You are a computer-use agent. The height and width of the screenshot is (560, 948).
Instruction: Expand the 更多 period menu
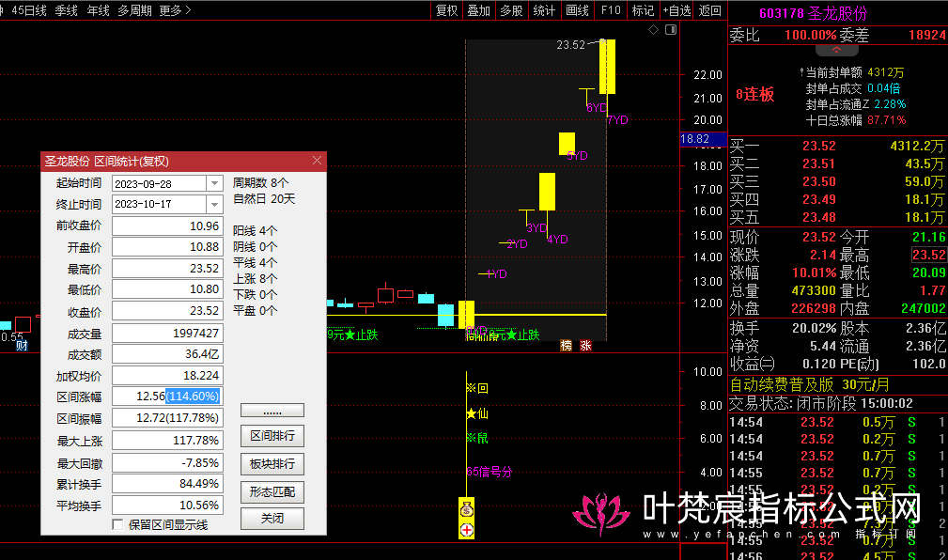click(x=176, y=10)
